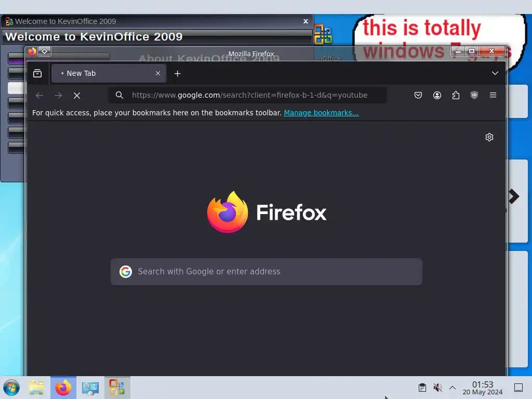
Task: Maximize the Mozilla Firefox window
Action: 472,51
